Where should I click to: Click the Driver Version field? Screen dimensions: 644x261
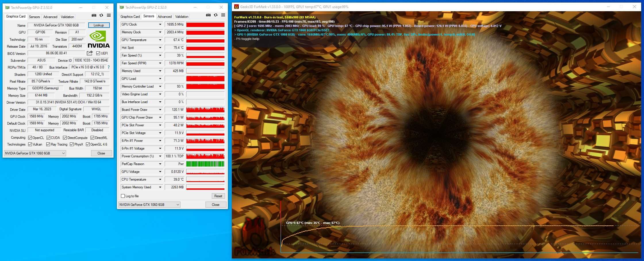coord(69,102)
